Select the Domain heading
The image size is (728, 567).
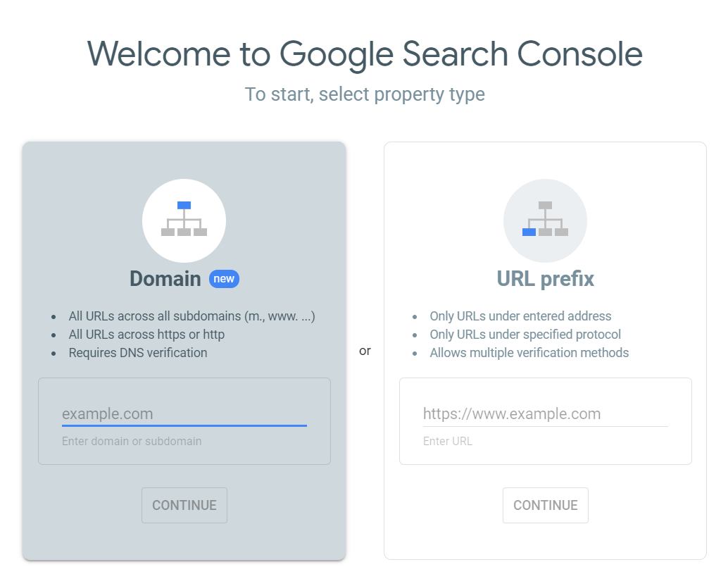pos(165,279)
